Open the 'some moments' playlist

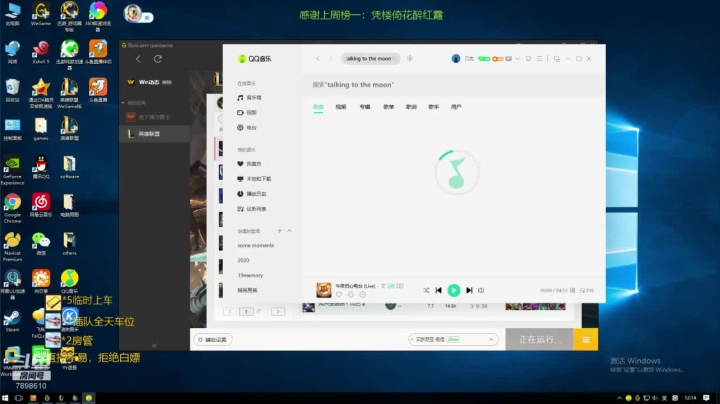tap(256, 246)
